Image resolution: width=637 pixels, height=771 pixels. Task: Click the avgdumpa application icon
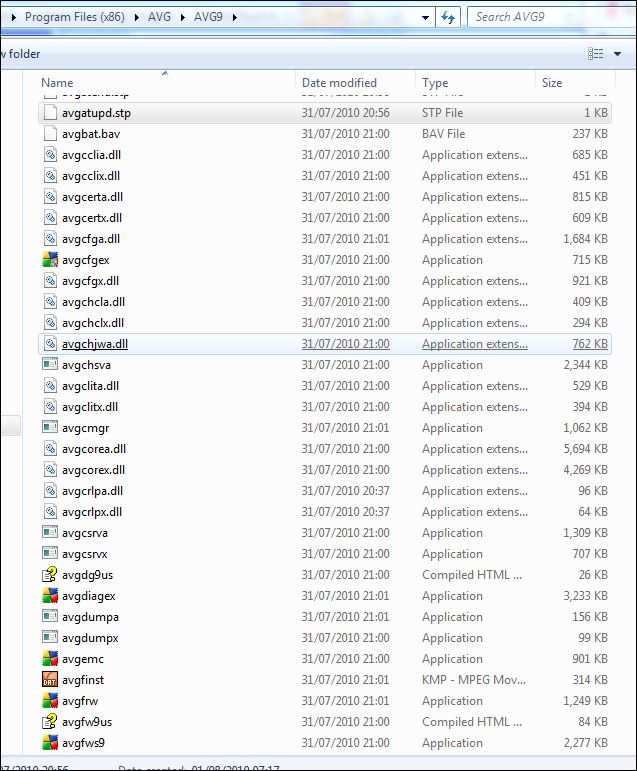pos(50,617)
